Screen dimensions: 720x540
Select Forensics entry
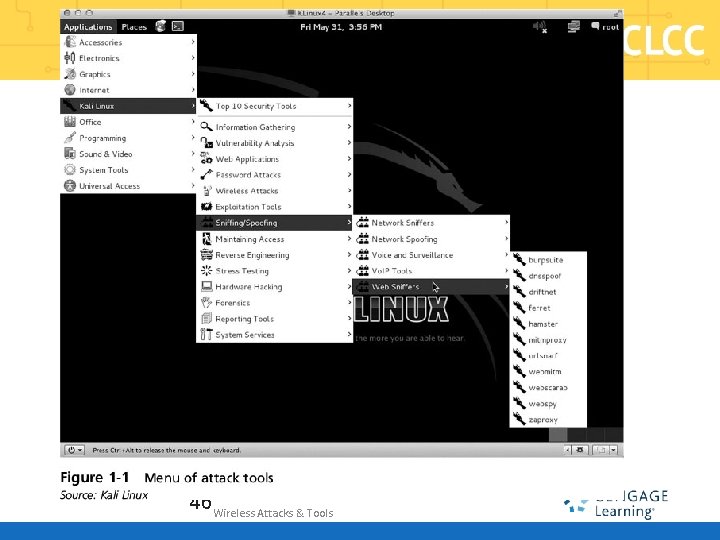[x=275, y=303]
